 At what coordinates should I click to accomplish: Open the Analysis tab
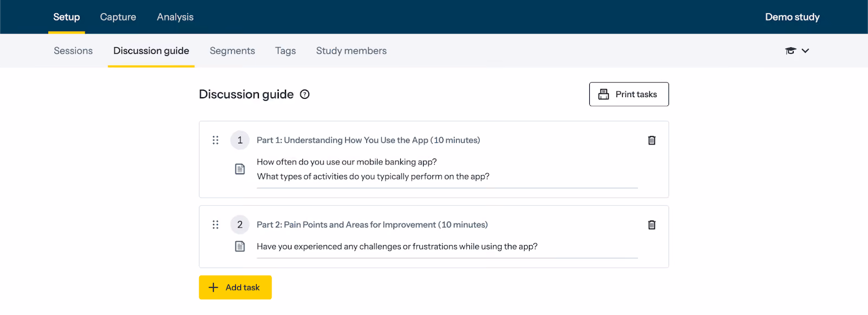click(175, 17)
